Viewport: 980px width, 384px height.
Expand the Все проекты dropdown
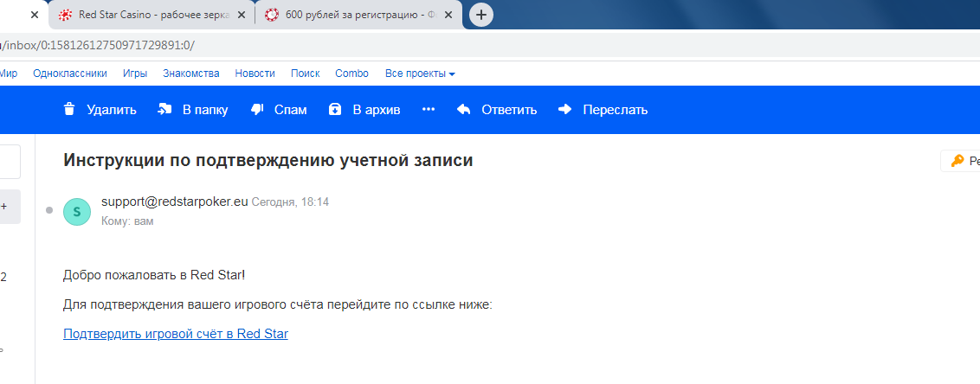click(420, 74)
